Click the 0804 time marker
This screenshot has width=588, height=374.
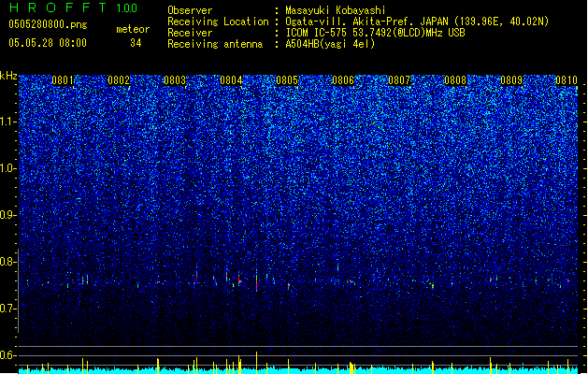pyautogui.click(x=232, y=80)
